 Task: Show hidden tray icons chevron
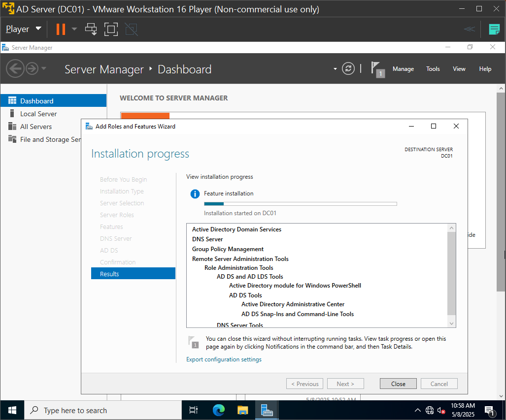[x=418, y=410]
